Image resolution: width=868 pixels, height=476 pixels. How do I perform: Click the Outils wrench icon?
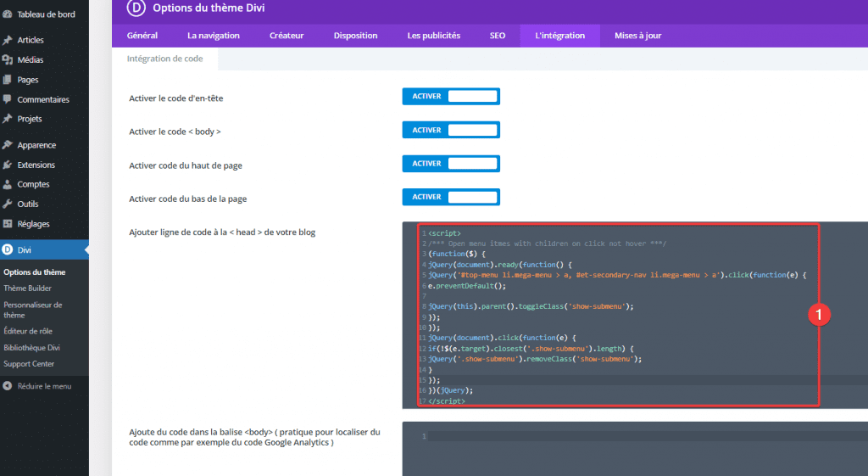[x=7, y=204]
